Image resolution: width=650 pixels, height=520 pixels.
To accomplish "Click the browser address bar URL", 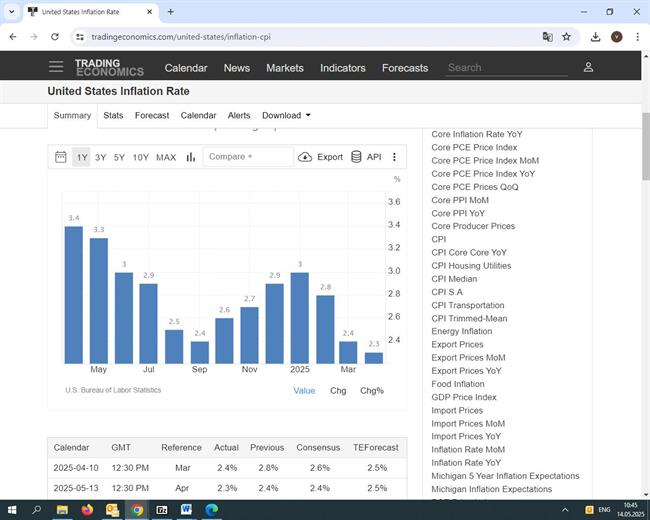I will [181, 37].
